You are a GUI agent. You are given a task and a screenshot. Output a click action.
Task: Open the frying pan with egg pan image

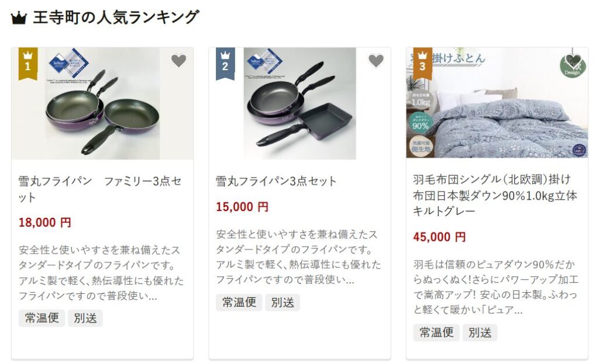300,103
